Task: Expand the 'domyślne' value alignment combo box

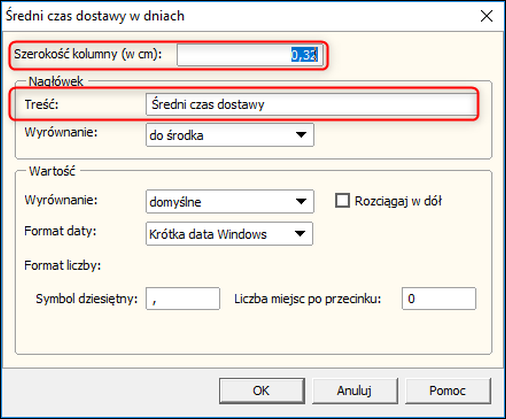Action: click(230, 201)
